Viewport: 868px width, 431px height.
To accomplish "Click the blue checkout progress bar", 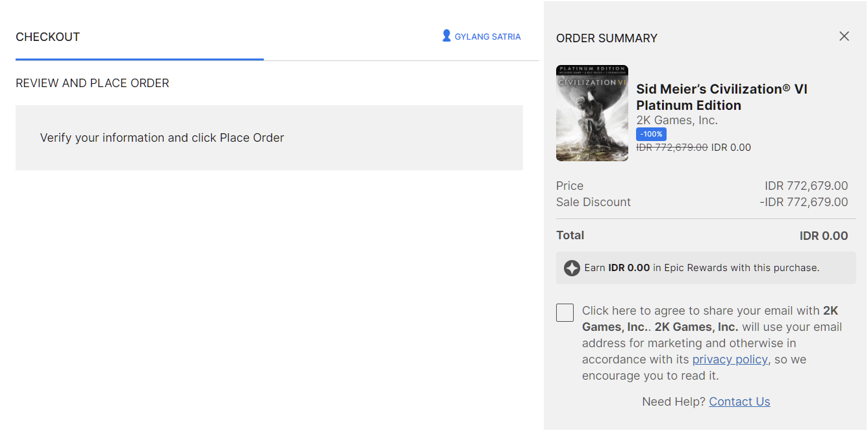I will [x=140, y=59].
